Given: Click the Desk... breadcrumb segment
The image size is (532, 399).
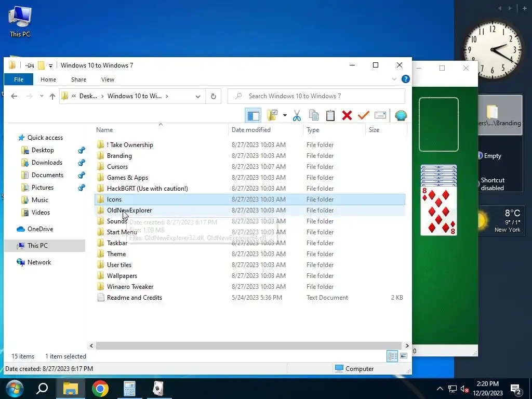Looking at the screenshot, I should [88, 96].
